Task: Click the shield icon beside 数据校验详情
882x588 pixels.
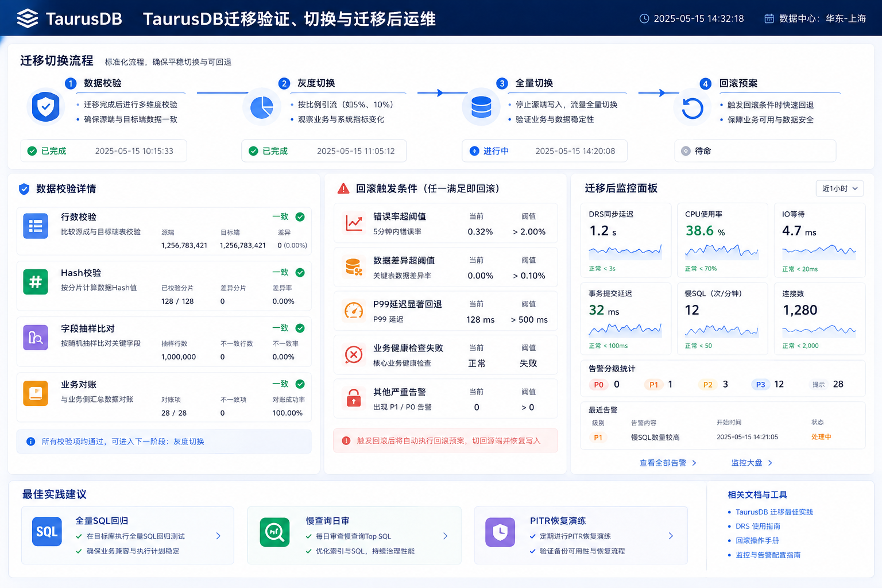Action: 24,189
